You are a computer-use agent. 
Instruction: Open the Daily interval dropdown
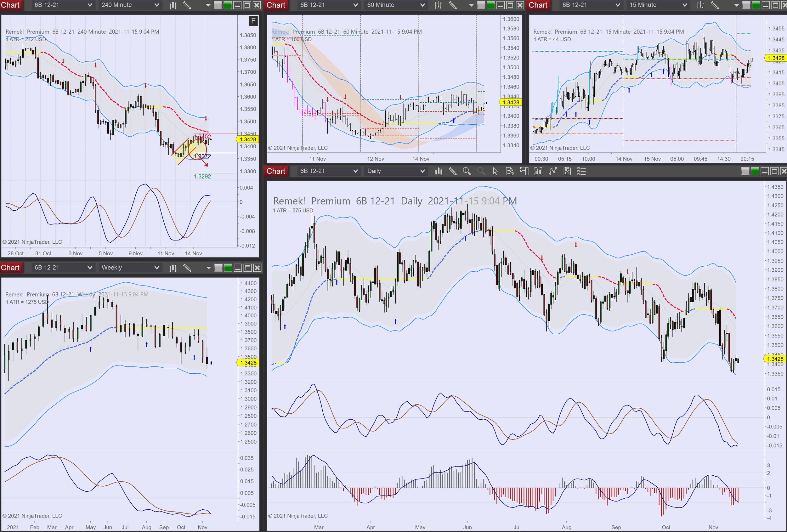coord(396,171)
